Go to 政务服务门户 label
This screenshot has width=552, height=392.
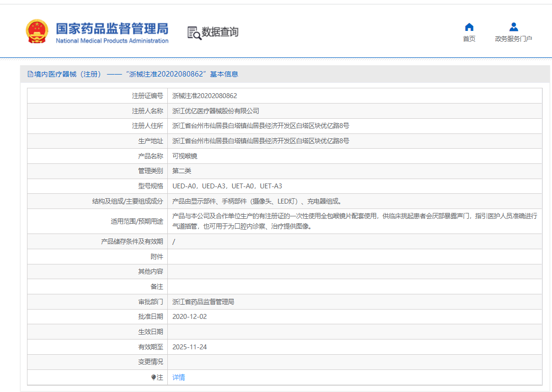coord(513,39)
